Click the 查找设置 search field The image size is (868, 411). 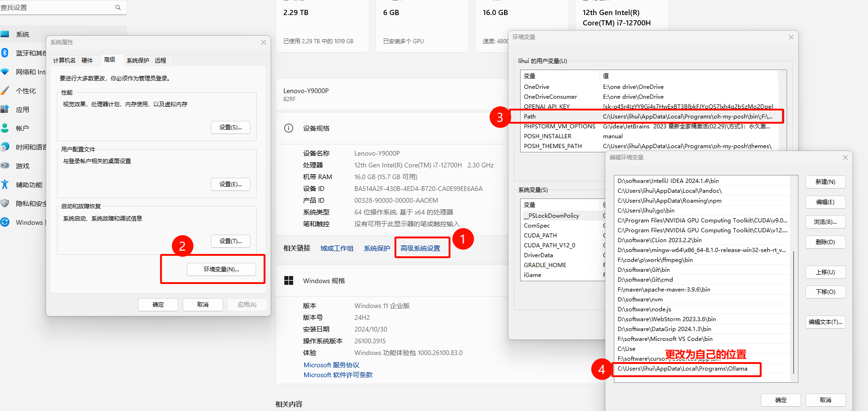pyautogui.click(x=56, y=8)
